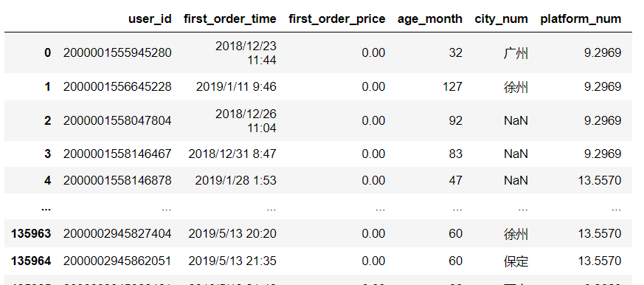
Task: Click the age value 127
Action: [x=452, y=87]
